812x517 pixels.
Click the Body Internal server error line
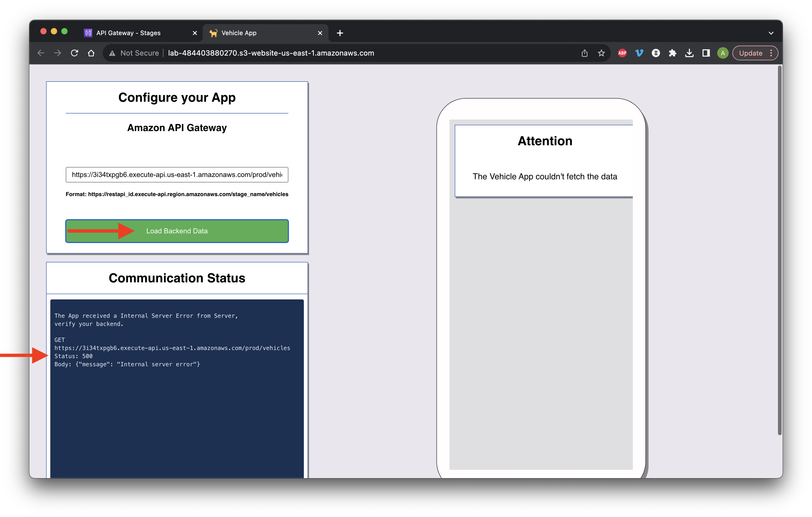pyautogui.click(x=127, y=364)
